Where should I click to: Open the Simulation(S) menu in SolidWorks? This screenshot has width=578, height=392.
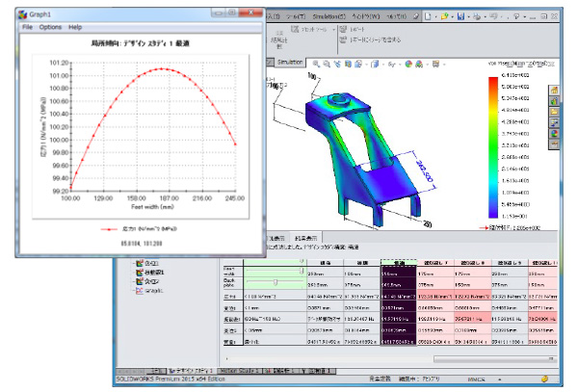tap(329, 16)
